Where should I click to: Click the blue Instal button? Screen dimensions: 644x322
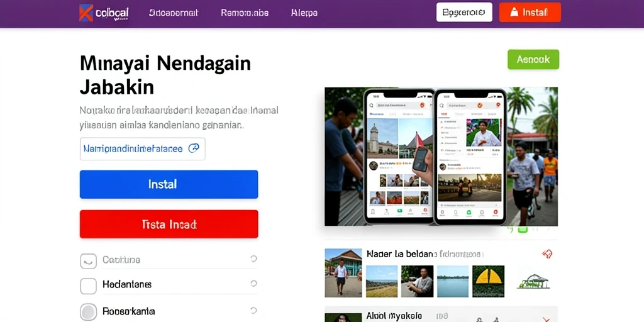point(169,184)
